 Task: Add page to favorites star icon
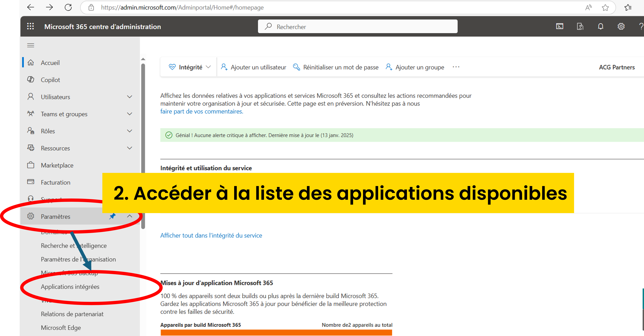pyautogui.click(x=605, y=7)
